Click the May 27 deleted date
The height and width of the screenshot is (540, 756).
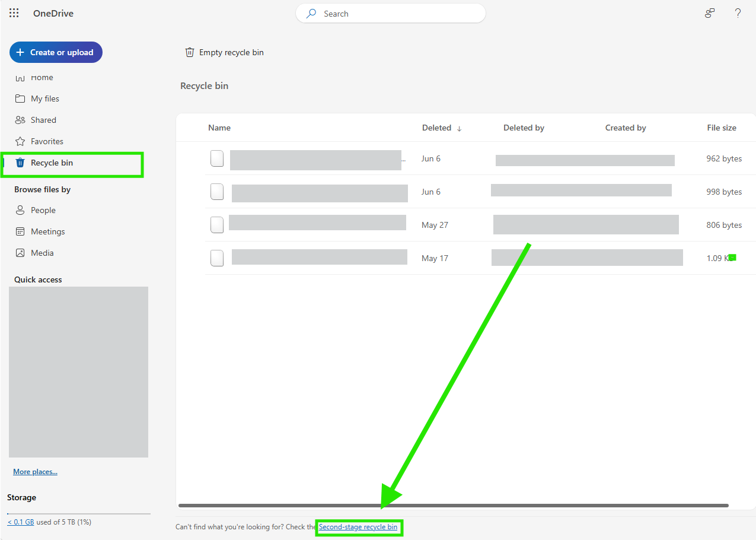point(435,225)
